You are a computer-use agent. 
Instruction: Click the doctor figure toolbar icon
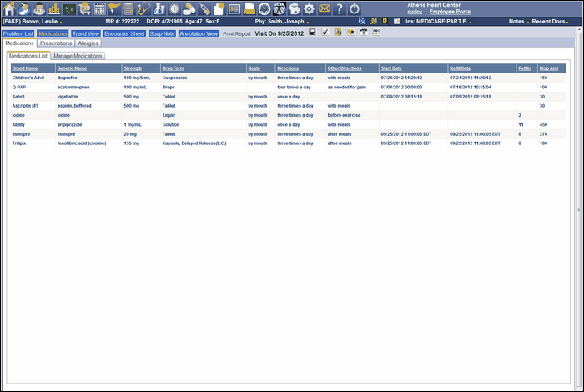click(39, 8)
